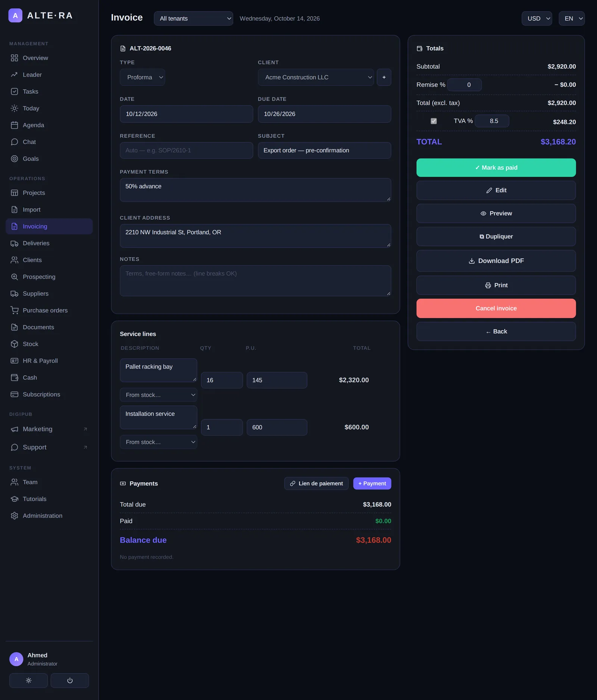
Task: Expand the Proforma type dropdown
Action: [143, 77]
